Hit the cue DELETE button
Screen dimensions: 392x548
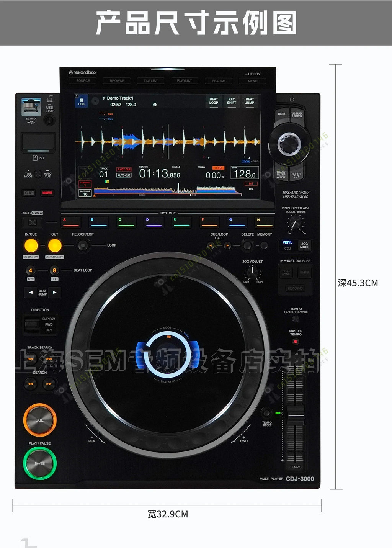(x=247, y=245)
